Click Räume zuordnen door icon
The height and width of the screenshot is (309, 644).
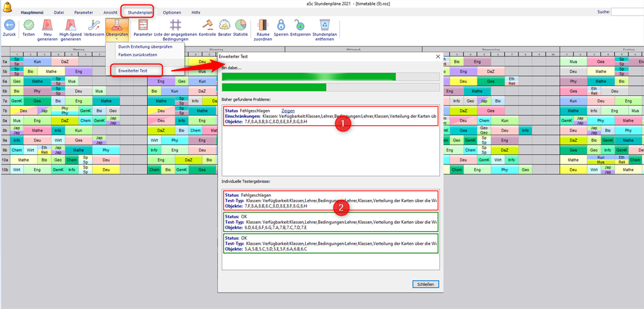pos(263,25)
